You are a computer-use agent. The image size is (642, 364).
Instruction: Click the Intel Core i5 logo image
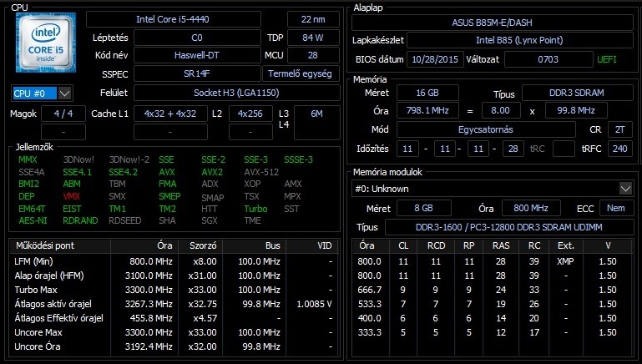coord(46,43)
